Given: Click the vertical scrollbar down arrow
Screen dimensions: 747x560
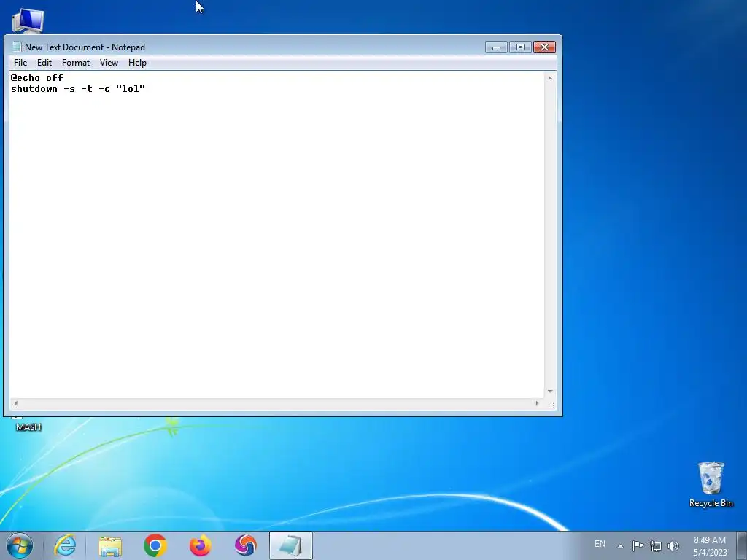Looking at the screenshot, I should pyautogui.click(x=550, y=392).
